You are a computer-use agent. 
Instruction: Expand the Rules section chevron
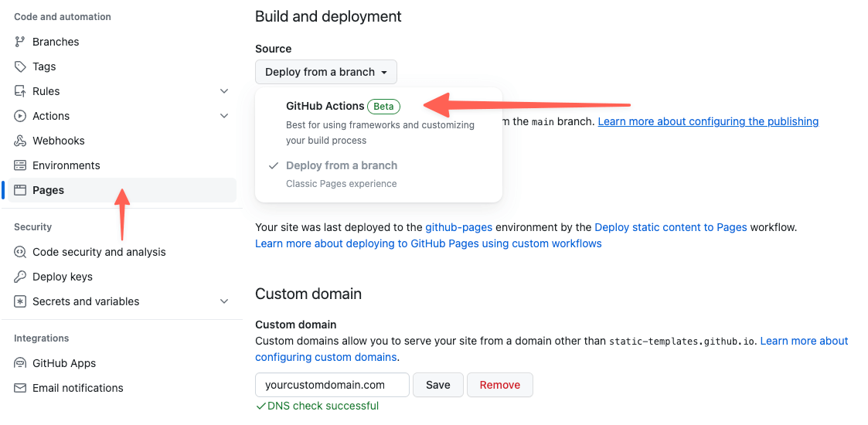224,91
